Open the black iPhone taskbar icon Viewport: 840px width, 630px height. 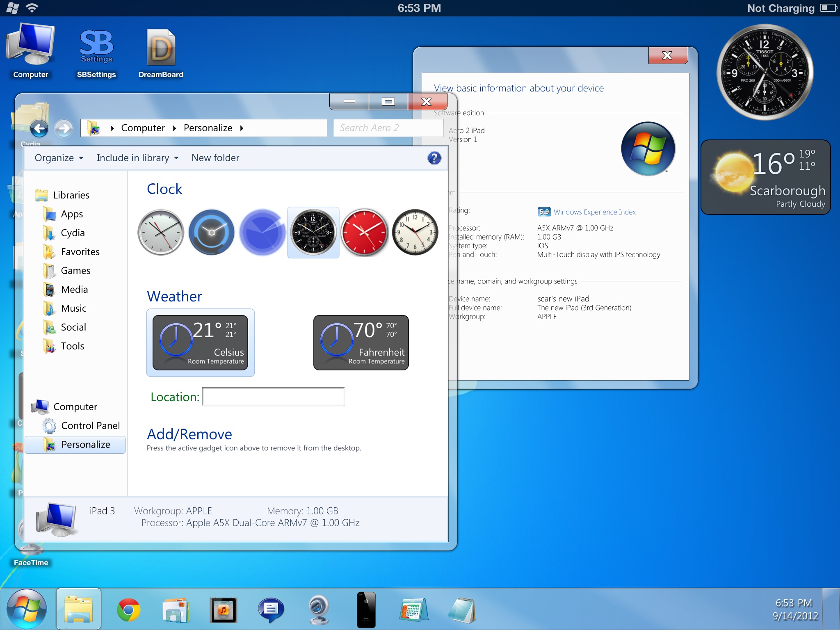[366, 610]
